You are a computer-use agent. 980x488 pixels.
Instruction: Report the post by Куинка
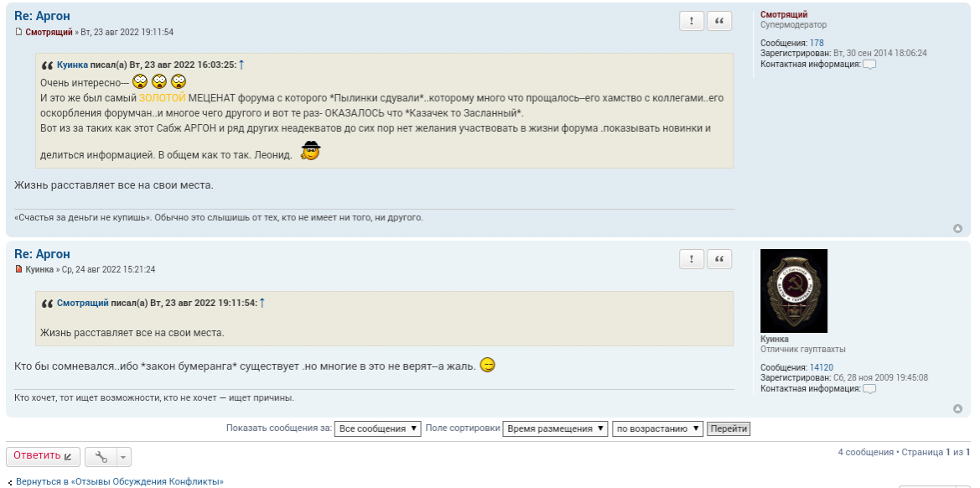[x=692, y=259]
